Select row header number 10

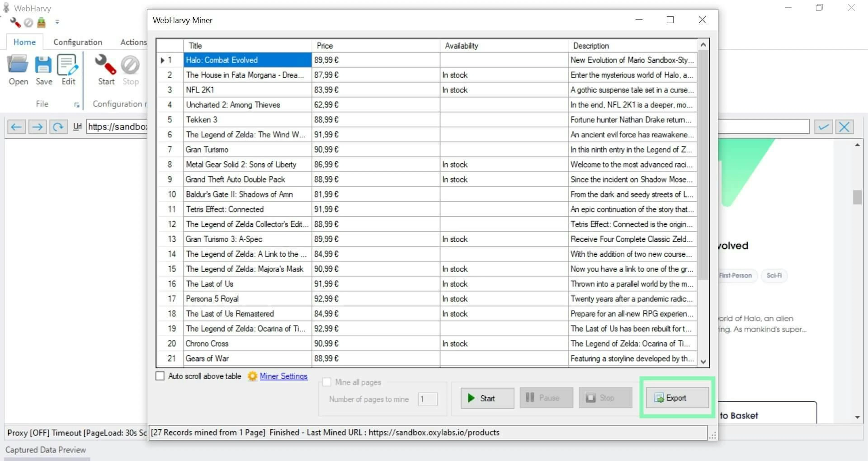point(170,194)
